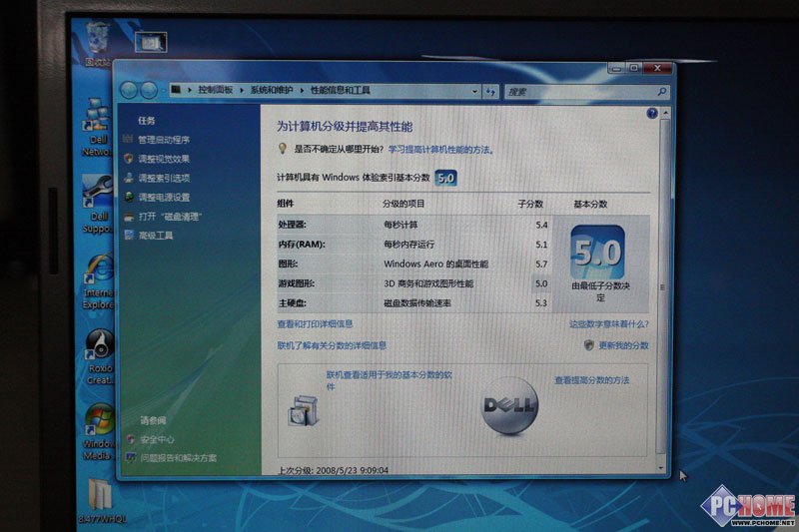Click 这些数字意味着什么? link

coord(609,324)
